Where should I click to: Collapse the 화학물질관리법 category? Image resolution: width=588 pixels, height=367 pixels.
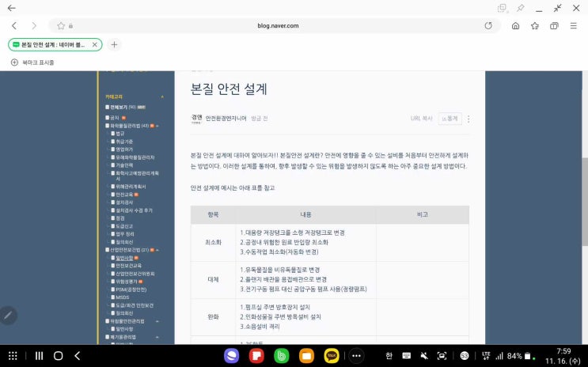(x=157, y=126)
